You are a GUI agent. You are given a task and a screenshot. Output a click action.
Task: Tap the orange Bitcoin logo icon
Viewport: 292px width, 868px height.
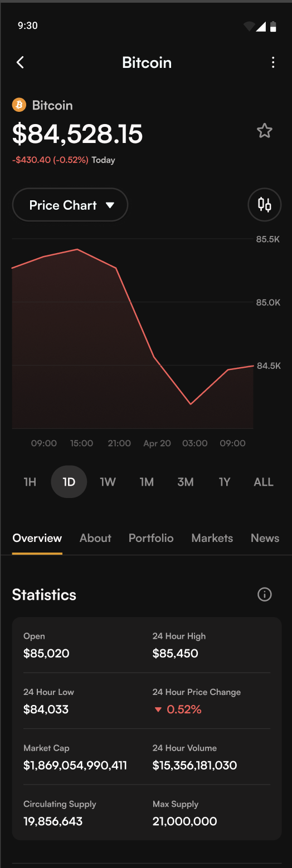[x=19, y=105]
